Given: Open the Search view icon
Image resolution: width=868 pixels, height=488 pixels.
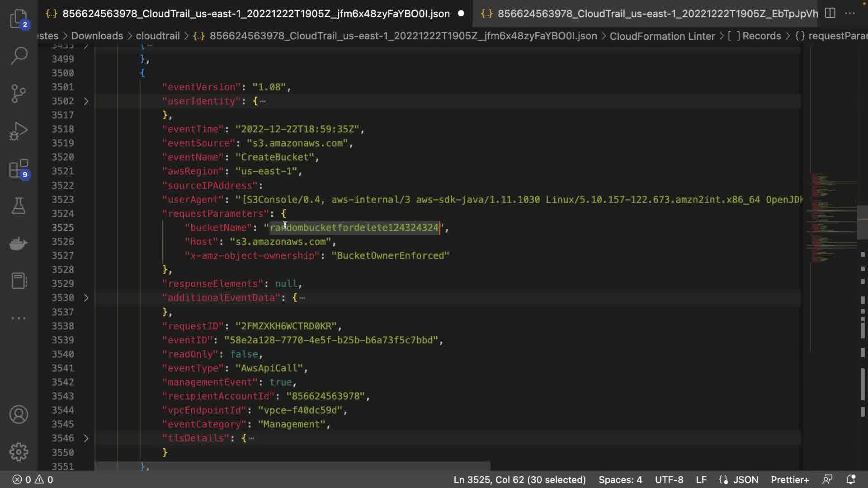Looking at the screenshot, I should pyautogui.click(x=19, y=56).
